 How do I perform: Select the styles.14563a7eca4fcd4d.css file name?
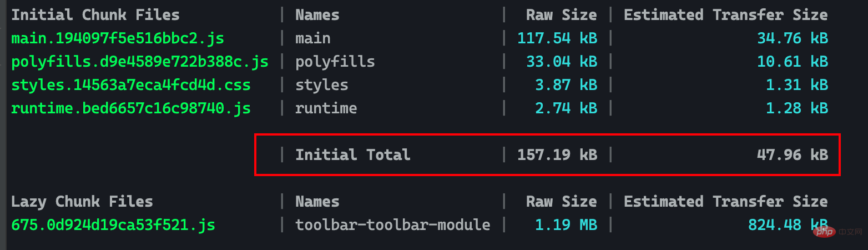point(131,85)
